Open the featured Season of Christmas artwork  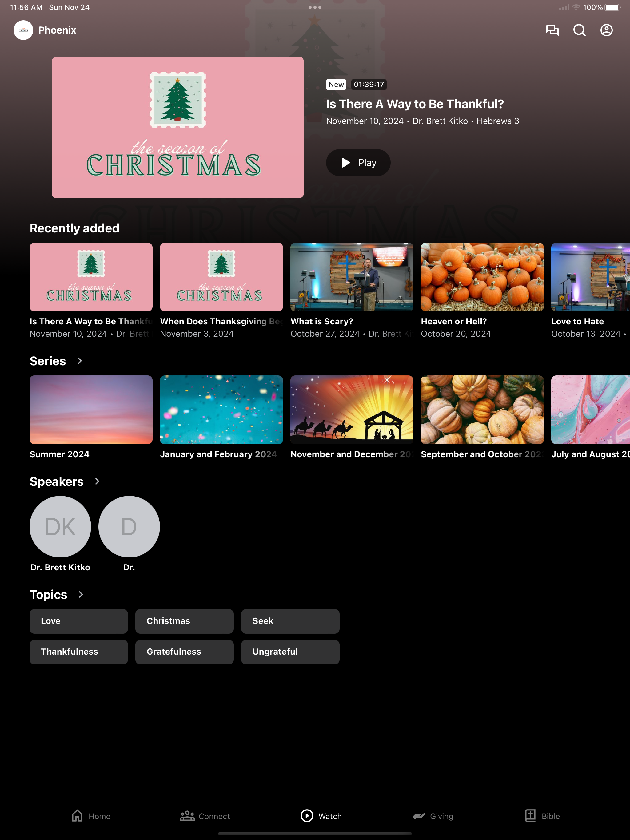pyautogui.click(x=178, y=128)
